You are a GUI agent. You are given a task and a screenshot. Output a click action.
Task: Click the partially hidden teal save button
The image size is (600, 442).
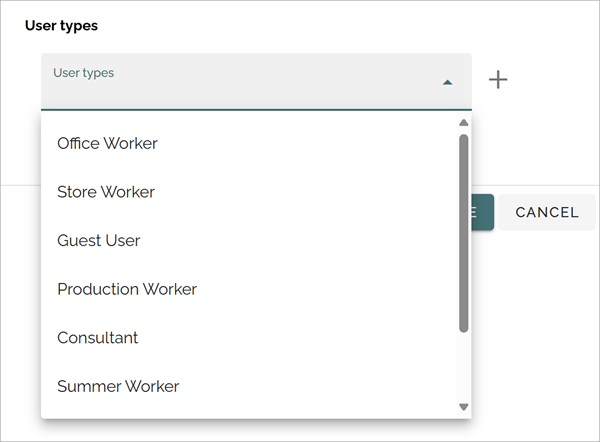pyautogui.click(x=483, y=212)
